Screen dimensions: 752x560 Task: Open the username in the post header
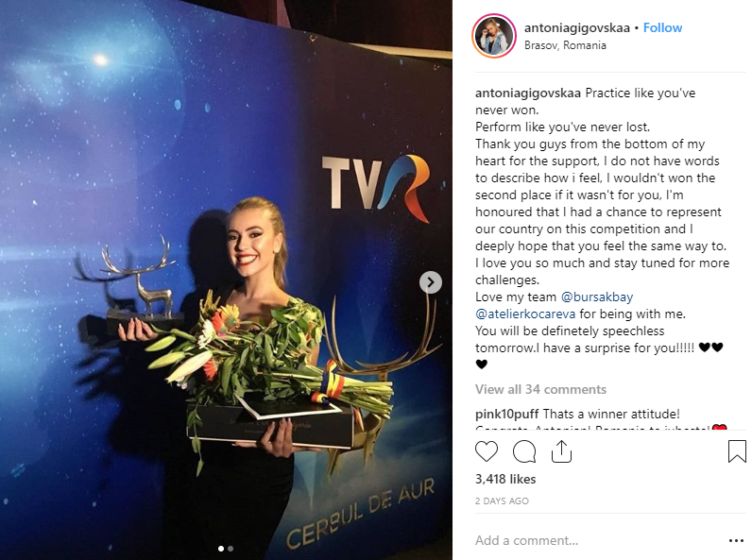(577, 27)
